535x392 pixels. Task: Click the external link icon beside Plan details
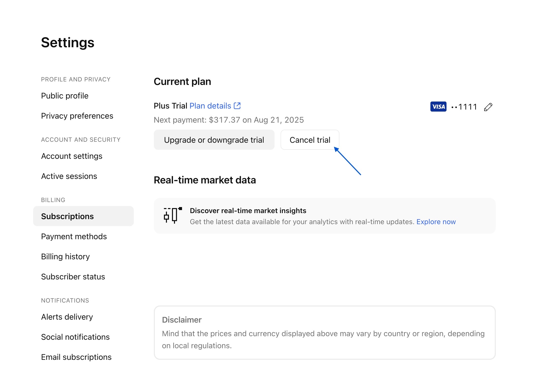pos(237,106)
